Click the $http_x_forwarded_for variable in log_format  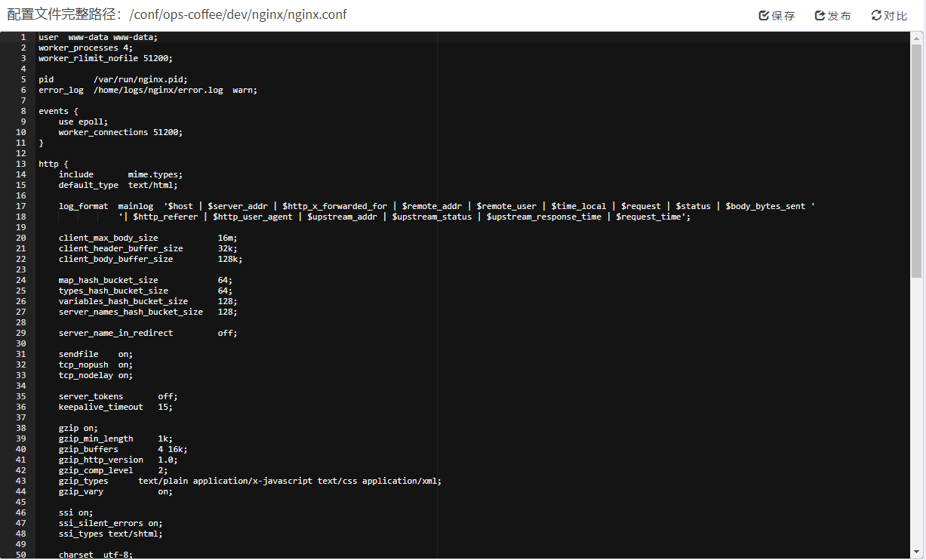[334, 206]
